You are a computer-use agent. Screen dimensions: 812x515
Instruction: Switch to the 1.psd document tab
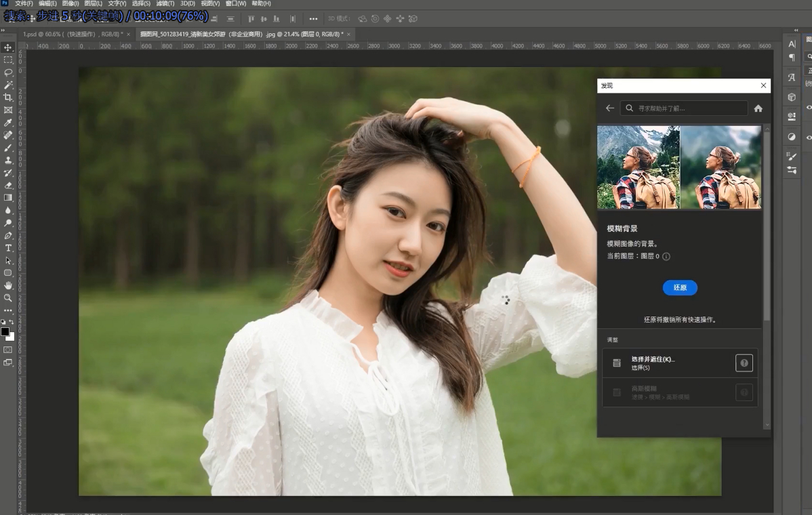click(x=73, y=34)
